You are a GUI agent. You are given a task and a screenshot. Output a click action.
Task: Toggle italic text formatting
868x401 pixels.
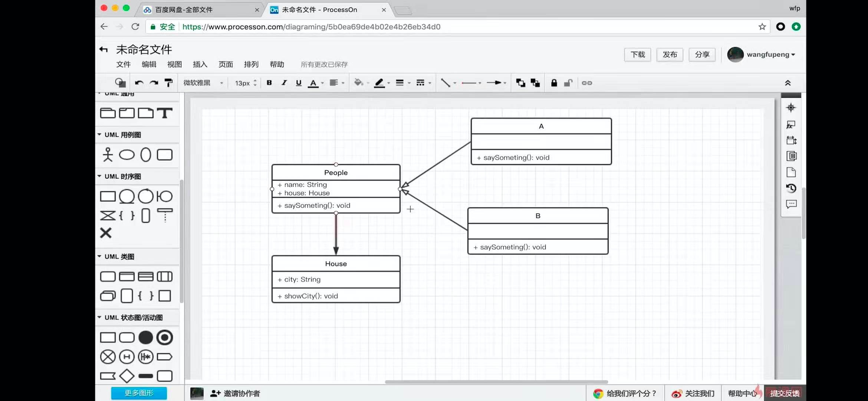(x=284, y=83)
